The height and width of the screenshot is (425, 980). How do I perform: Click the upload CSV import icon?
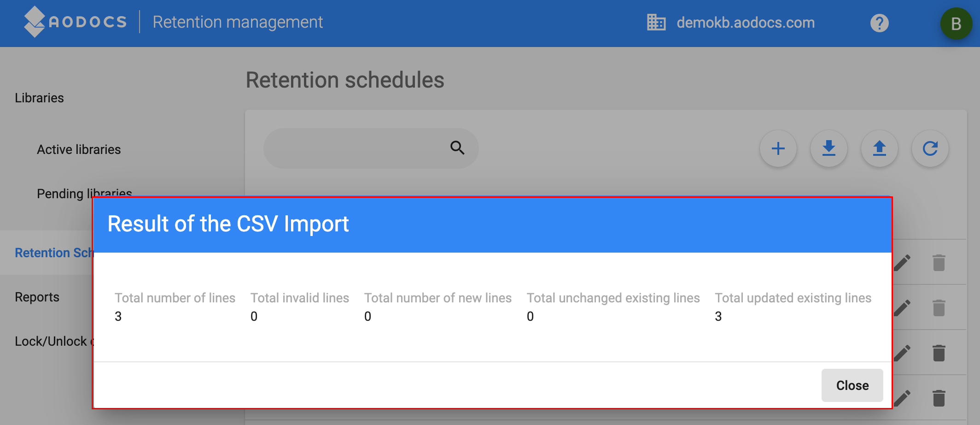point(879,148)
